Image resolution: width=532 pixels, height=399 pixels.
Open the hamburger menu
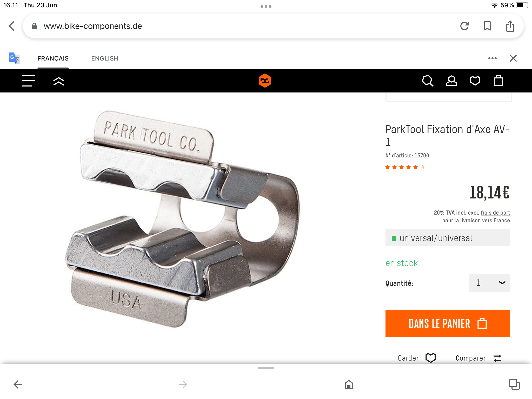click(28, 81)
